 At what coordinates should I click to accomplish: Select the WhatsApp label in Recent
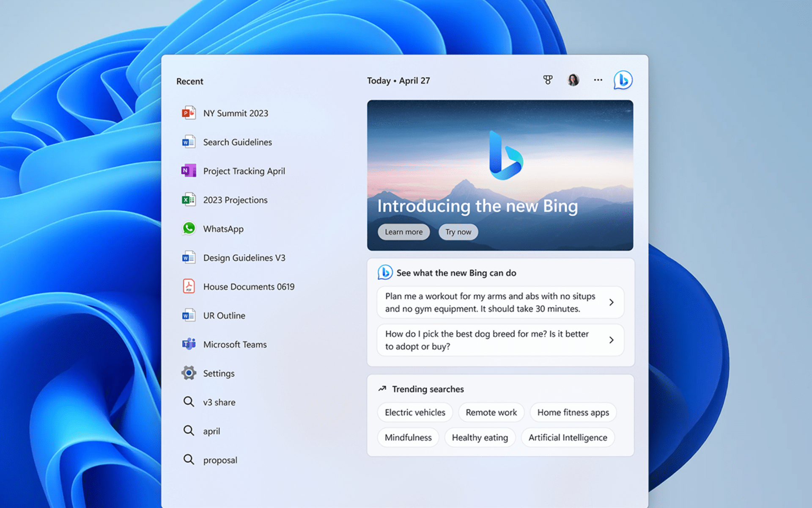[x=223, y=229]
